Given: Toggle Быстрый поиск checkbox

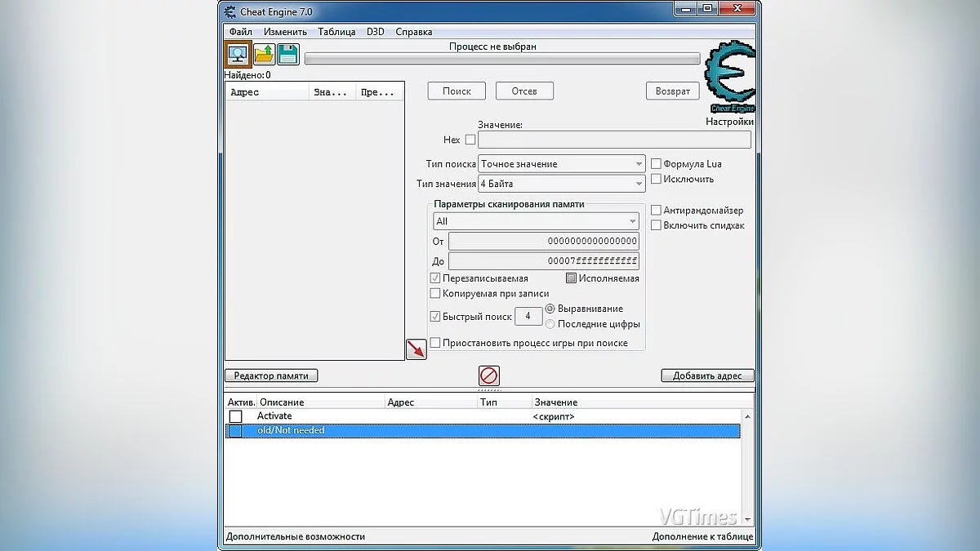Looking at the screenshot, I should [435, 317].
